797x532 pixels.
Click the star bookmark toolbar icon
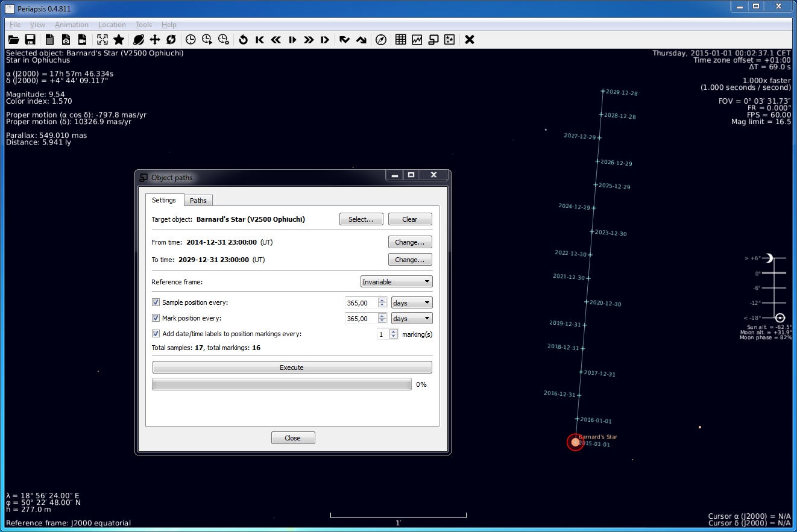tap(119, 40)
